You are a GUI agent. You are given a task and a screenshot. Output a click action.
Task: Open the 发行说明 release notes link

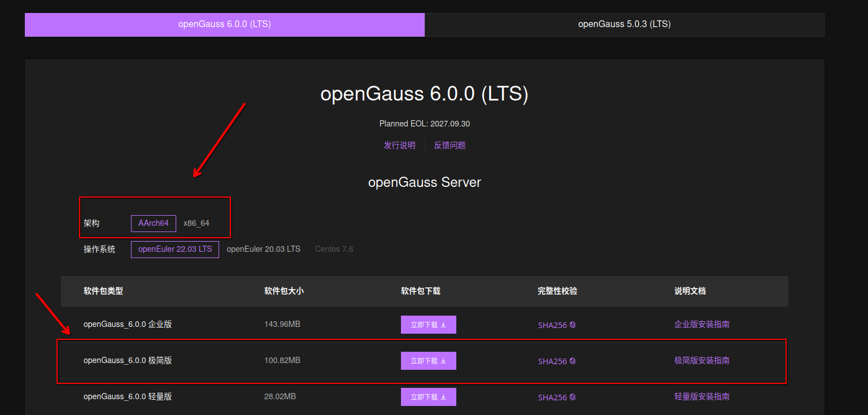tap(400, 146)
